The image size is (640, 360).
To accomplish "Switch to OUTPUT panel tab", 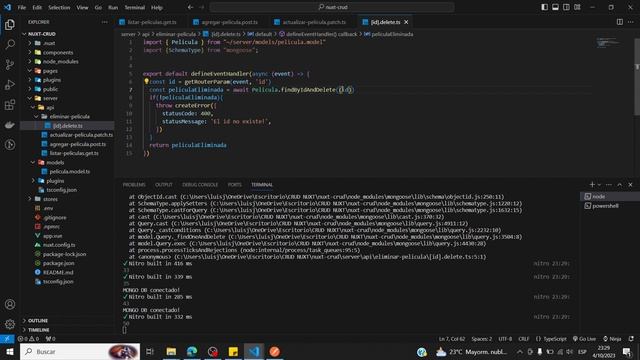I will click(164, 184).
